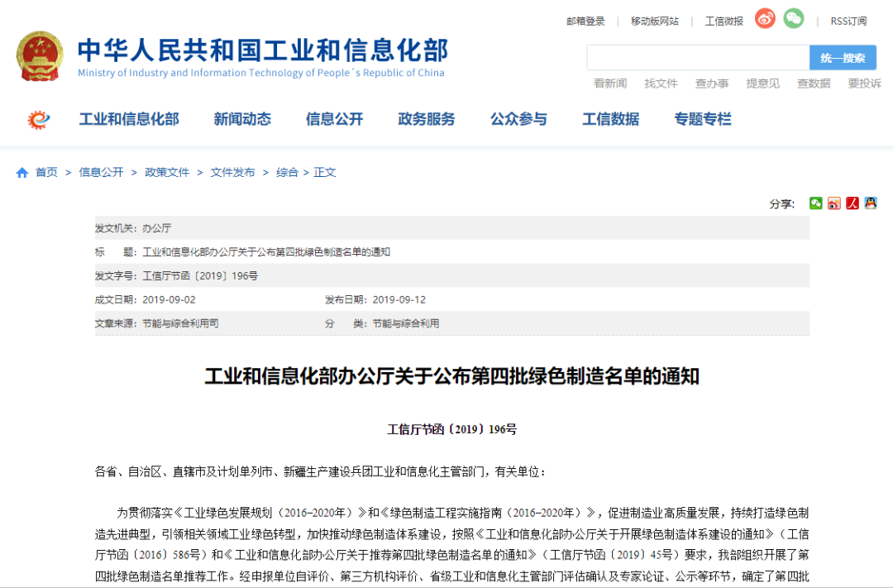
Task: Click the home icon before 首页 breadcrumb
Action: pos(22,172)
